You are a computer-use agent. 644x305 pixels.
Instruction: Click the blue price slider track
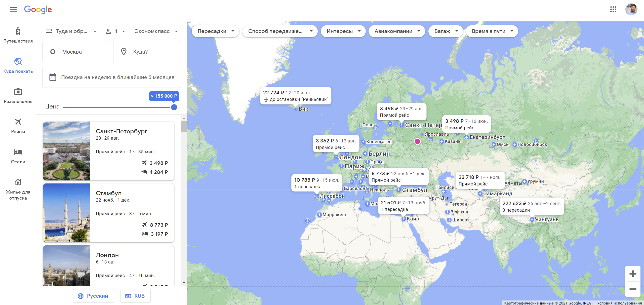pos(116,107)
